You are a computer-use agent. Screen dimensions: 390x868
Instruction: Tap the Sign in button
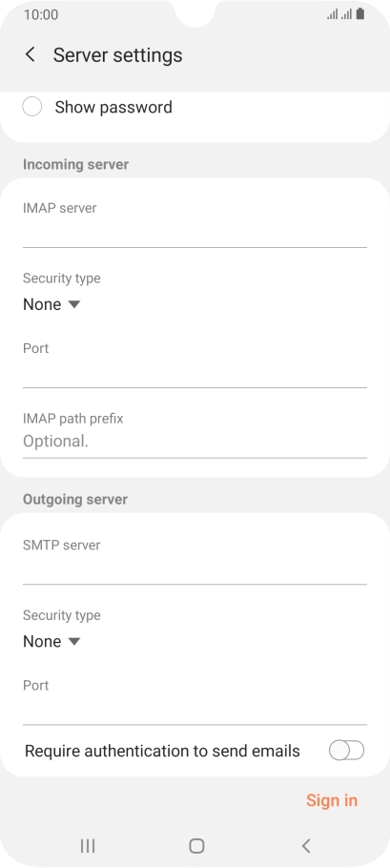[332, 800]
